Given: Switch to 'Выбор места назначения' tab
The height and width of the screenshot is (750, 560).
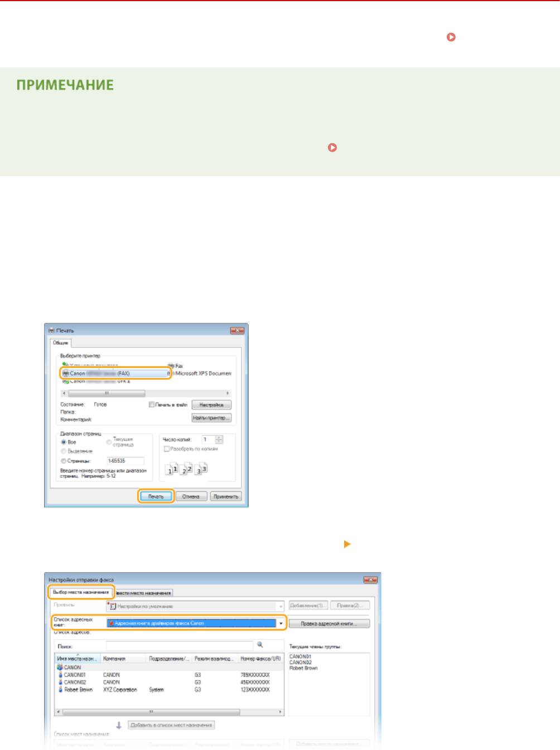Looking at the screenshot, I should 81,592.
